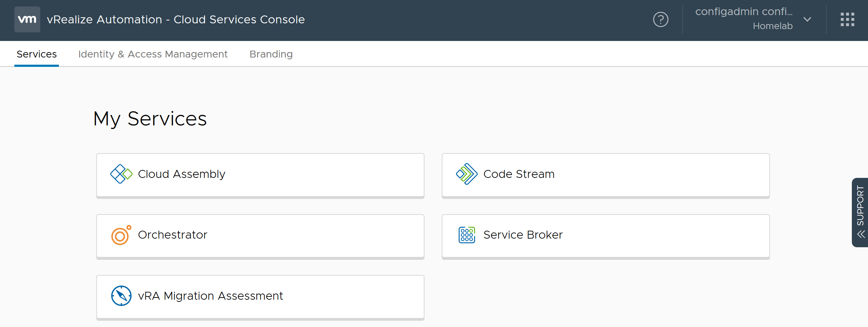The width and height of the screenshot is (868, 327).
Task: Click the Homelab organization name
Action: coord(773,26)
